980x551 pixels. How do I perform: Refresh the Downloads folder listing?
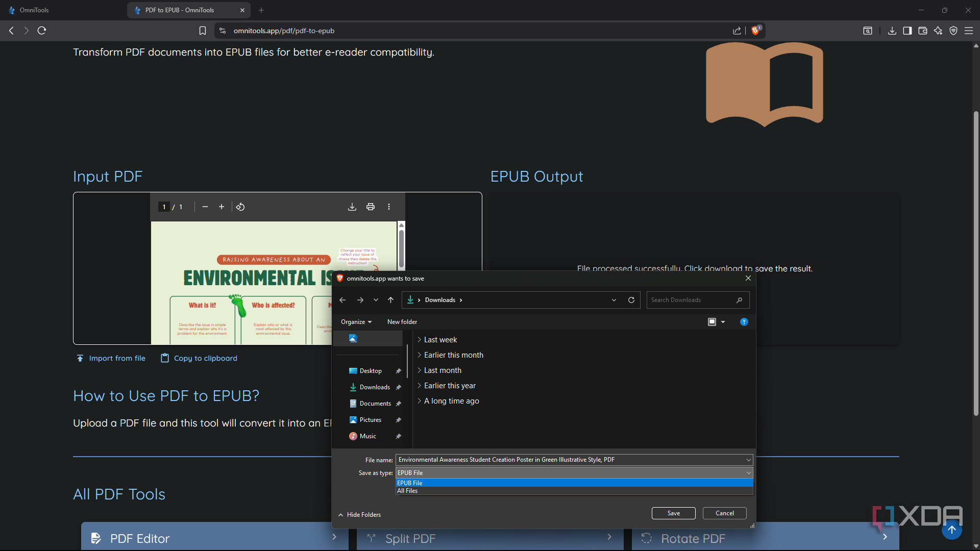(x=631, y=300)
